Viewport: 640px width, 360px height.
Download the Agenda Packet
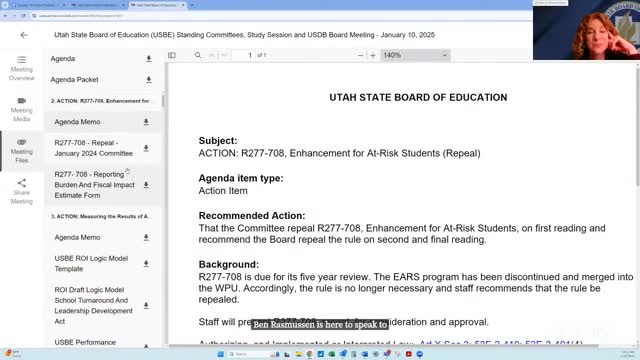pyautogui.click(x=149, y=80)
